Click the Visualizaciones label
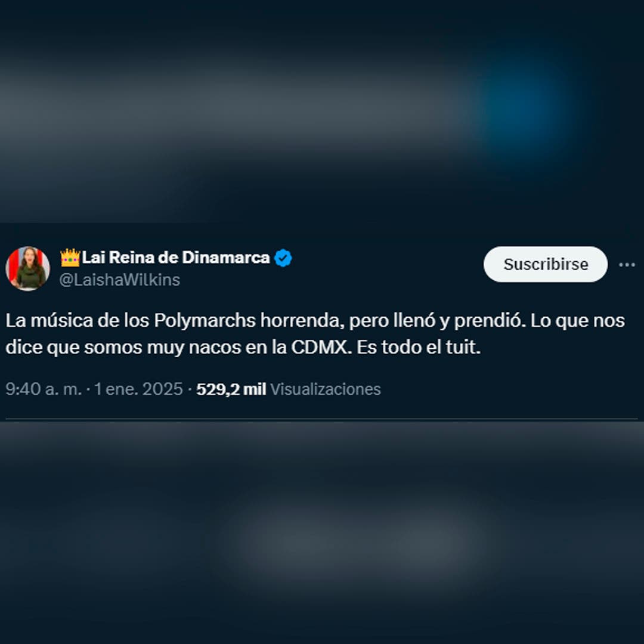 click(326, 389)
